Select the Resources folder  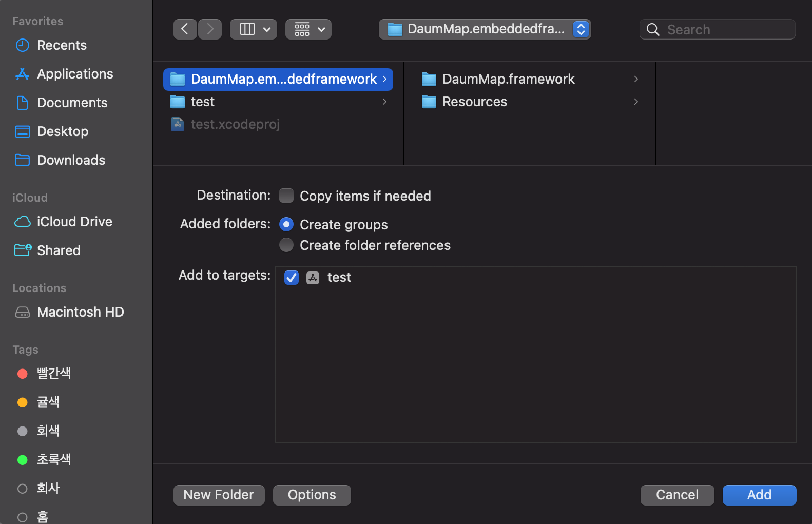530,102
